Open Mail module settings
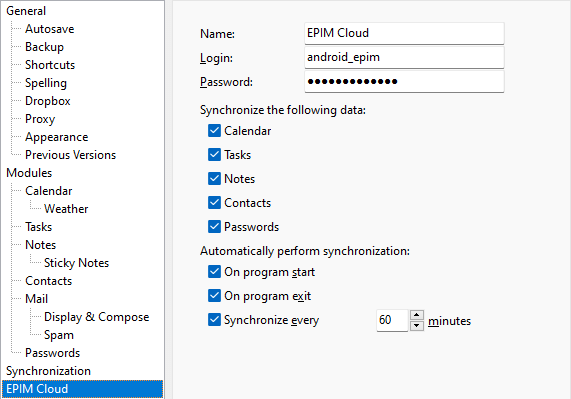Image resolution: width=571 pixels, height=399 pixels. pos(36,299)
